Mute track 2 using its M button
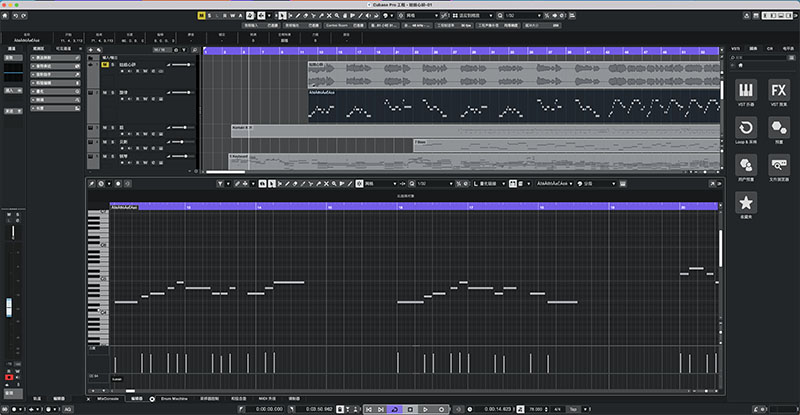The image size is (800, 415). coord(105,92)
